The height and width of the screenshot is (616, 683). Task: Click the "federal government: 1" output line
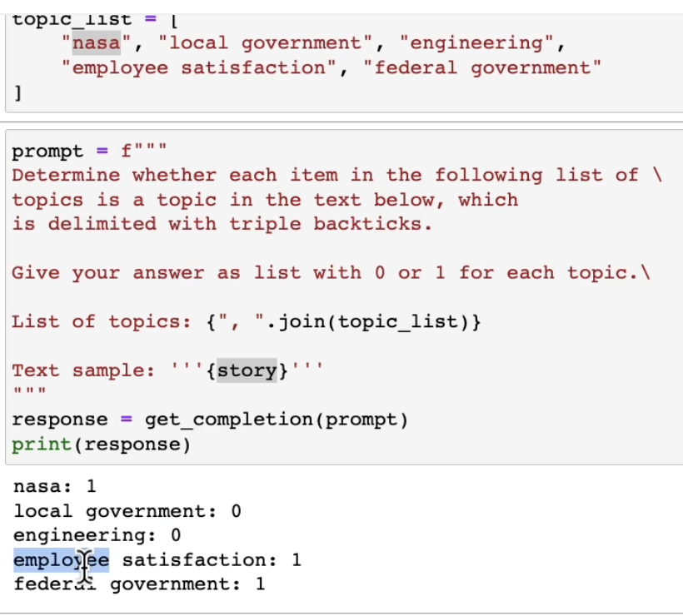[x=139, y=584]
